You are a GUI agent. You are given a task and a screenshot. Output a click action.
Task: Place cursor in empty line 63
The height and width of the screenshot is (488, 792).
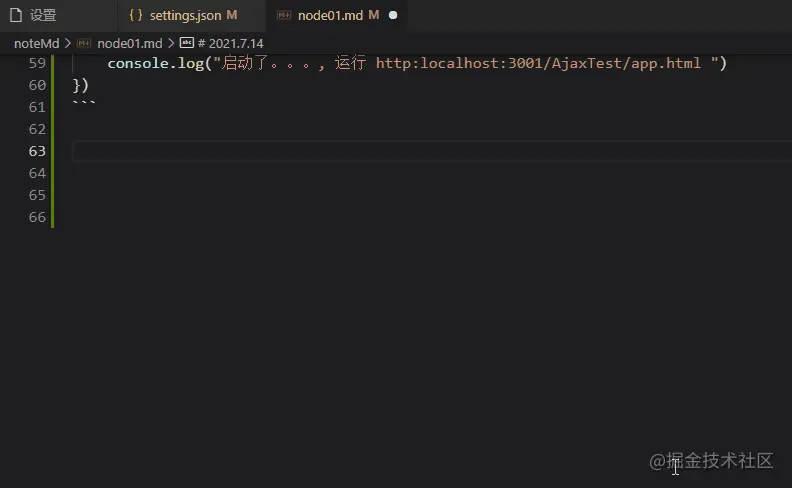pos(432,151)
